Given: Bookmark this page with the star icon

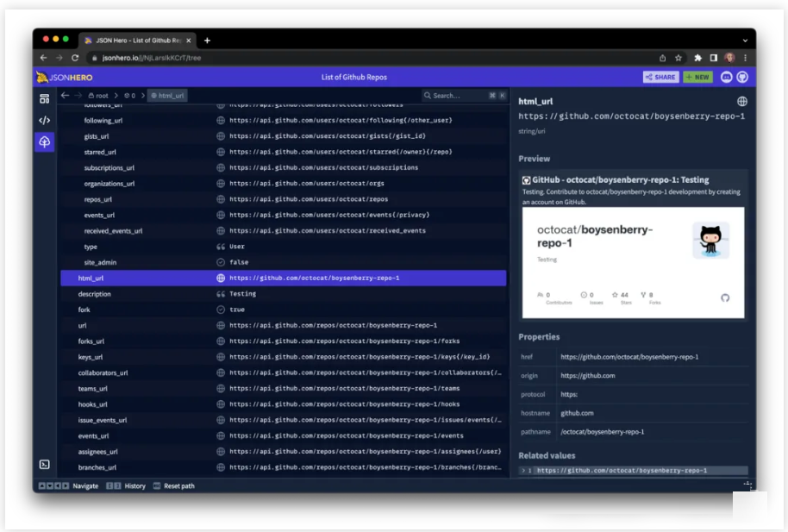Looking at the screenshot, I should [679, 58].
